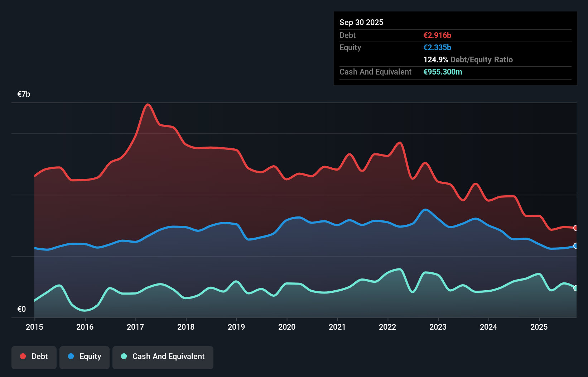588x377 pixels.
Task: Select the blue endpoint marker on the Equity line
Action: click(x=575, y=246)
